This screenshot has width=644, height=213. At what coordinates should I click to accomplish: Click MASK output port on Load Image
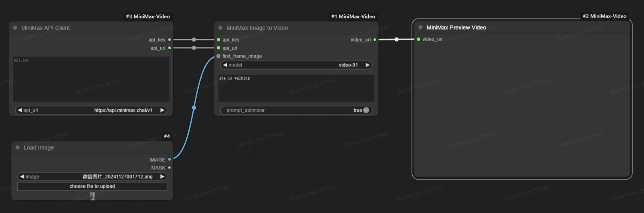click(x=170, y=168)
